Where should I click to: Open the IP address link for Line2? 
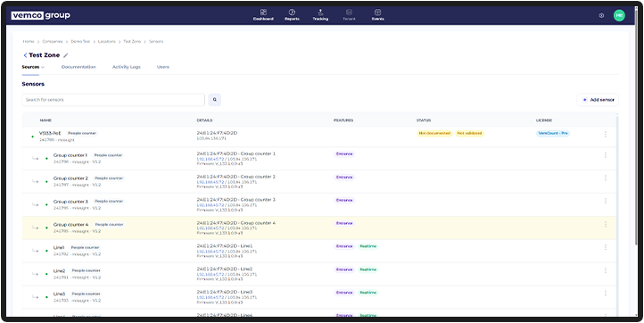211,274
